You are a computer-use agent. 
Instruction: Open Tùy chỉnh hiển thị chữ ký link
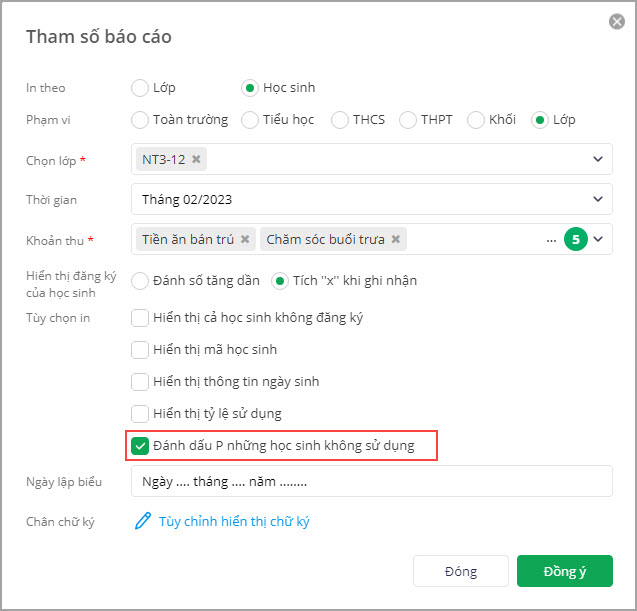pos(234,521)
